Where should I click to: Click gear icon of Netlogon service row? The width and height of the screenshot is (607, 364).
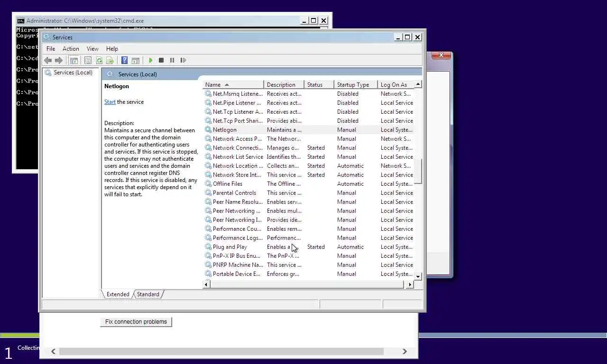208,130
